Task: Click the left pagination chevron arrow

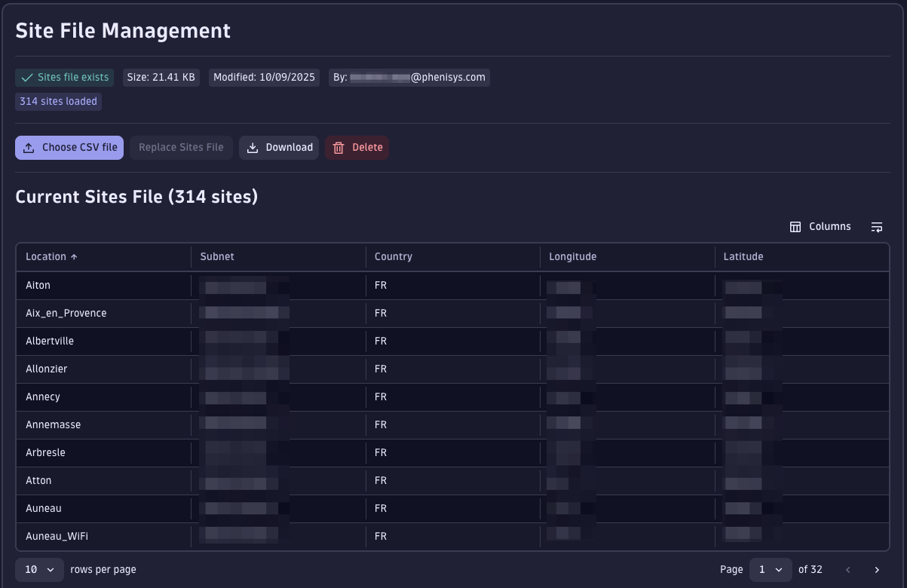Action: [847, 570]
